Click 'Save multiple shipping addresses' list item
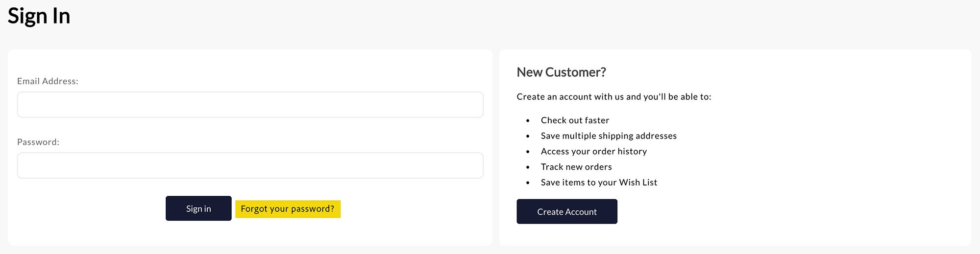 (x=609, y=136)
